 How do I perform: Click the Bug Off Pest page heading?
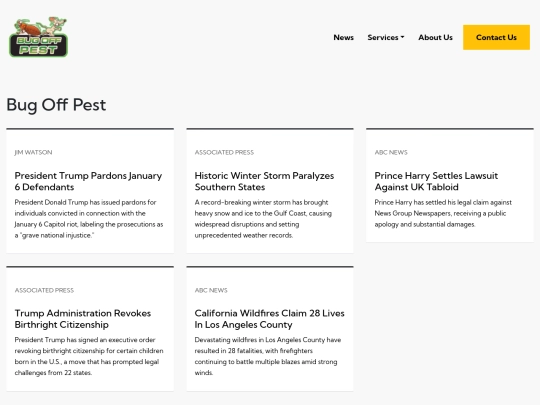click(56, 105)
